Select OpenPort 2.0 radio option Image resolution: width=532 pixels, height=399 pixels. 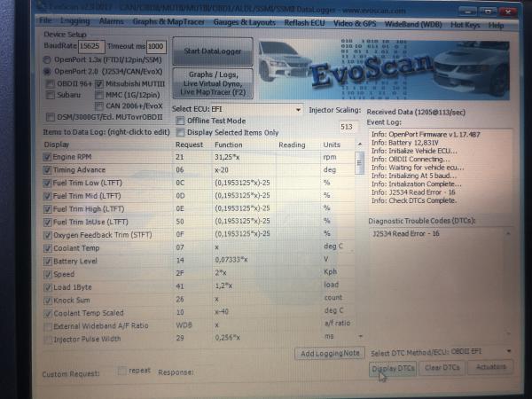click(x=47, y=72)
